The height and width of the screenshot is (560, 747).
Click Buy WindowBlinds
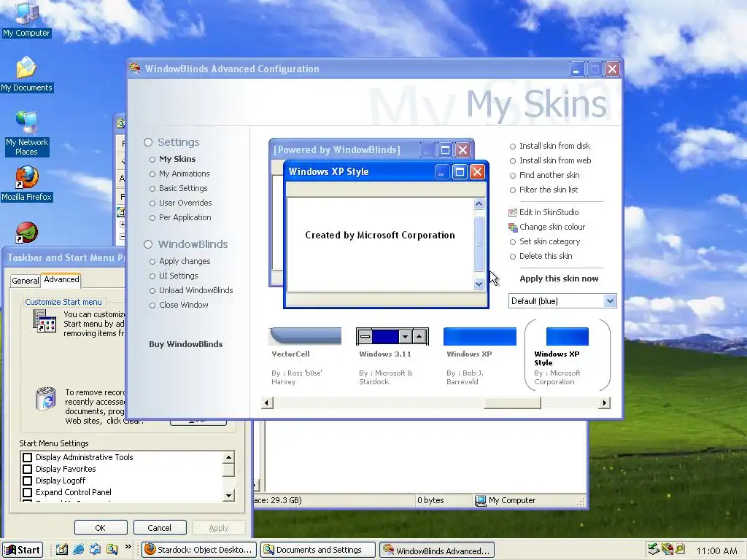186,344
